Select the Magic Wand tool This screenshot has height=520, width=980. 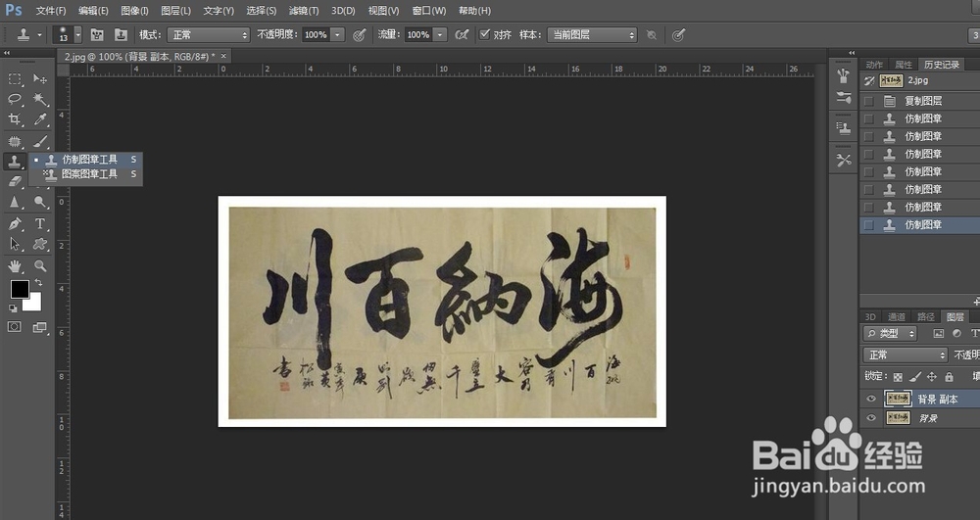coord(40,99)
